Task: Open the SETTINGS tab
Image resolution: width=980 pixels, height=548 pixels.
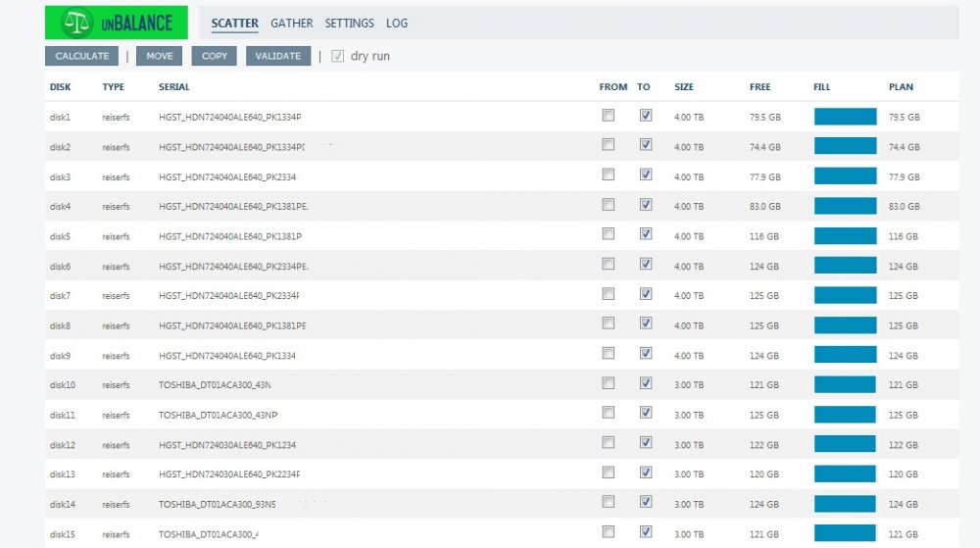Action: pyautogui.click(x=350, y=24)
